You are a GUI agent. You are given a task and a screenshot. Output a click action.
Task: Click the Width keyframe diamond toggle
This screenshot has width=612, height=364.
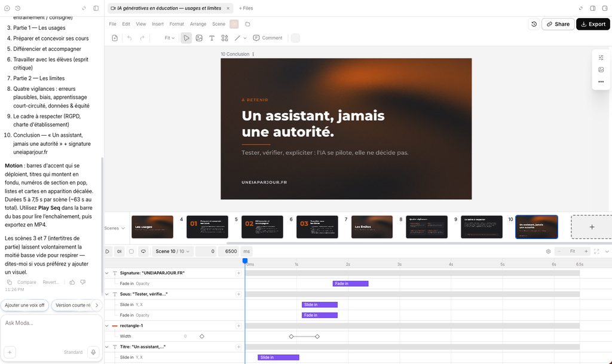coord(202,337)
